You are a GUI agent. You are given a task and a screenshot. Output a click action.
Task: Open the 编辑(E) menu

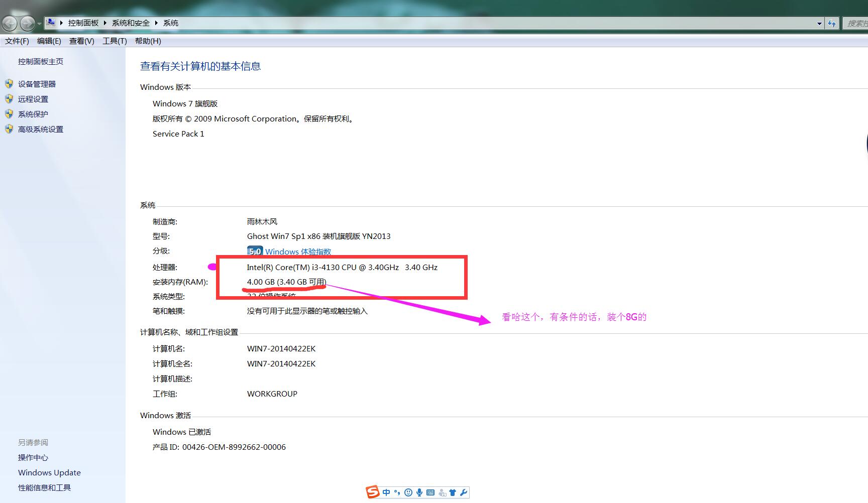point(49,41)
